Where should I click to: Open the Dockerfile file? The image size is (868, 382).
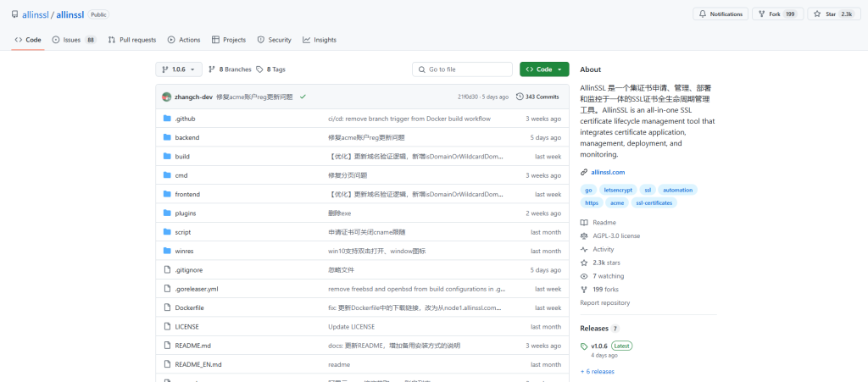(189, 307)
